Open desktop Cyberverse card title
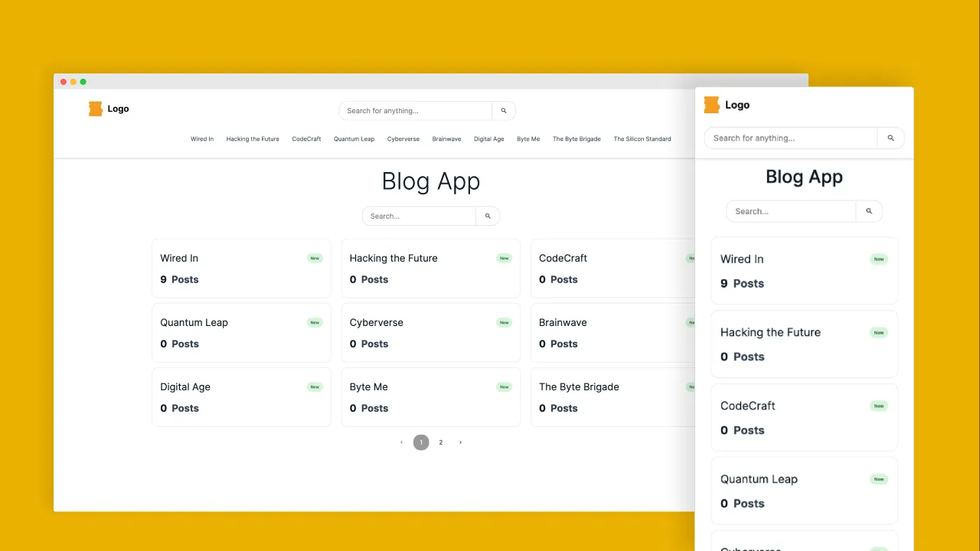The height and width of the screenshot is (551, 980). [x=376, y=323]
